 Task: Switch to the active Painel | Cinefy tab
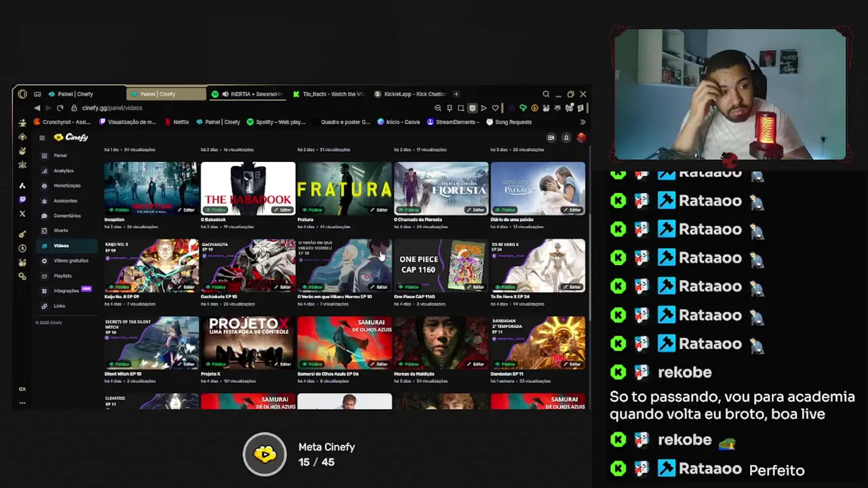(166, 94)
